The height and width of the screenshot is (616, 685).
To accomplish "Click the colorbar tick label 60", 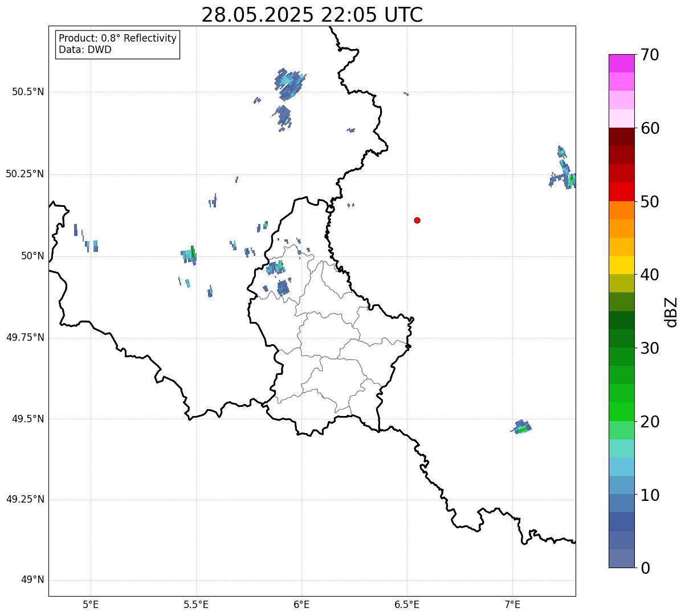I will coord(650,128).
